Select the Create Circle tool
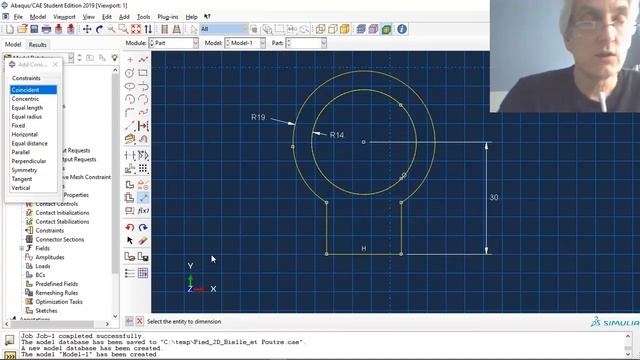640x360 pixels. [129, 73]
